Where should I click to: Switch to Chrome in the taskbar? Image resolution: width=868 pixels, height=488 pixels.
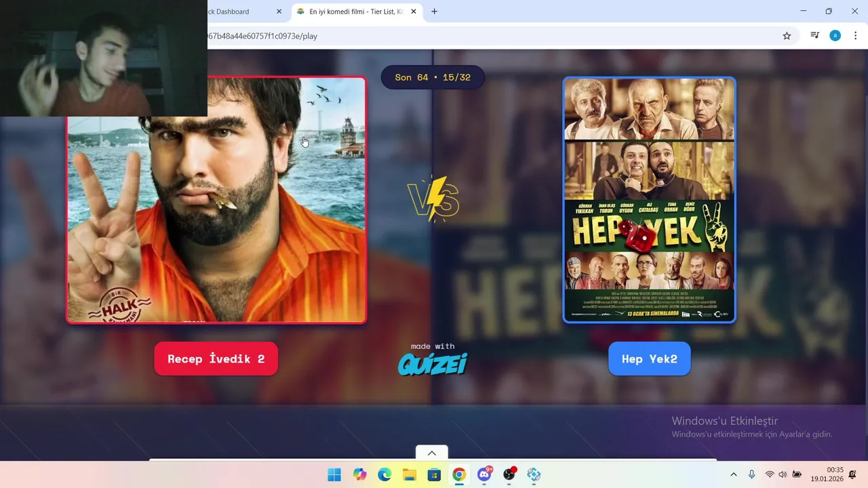(459, 474)
